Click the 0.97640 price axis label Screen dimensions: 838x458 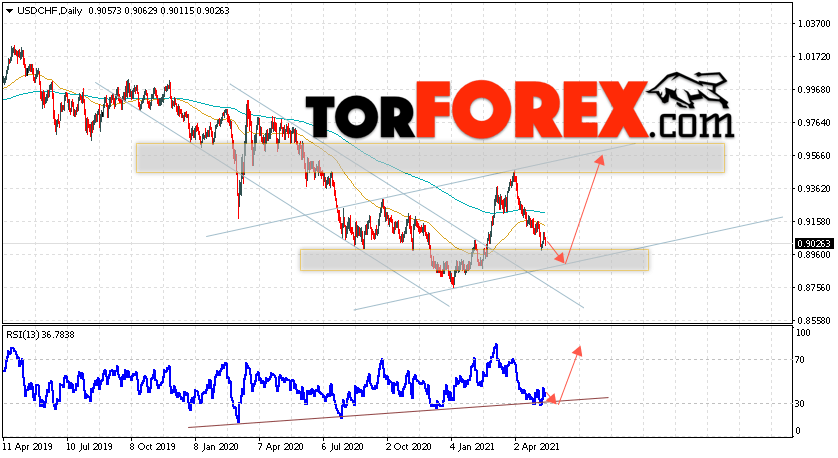(x=814, y=123)
